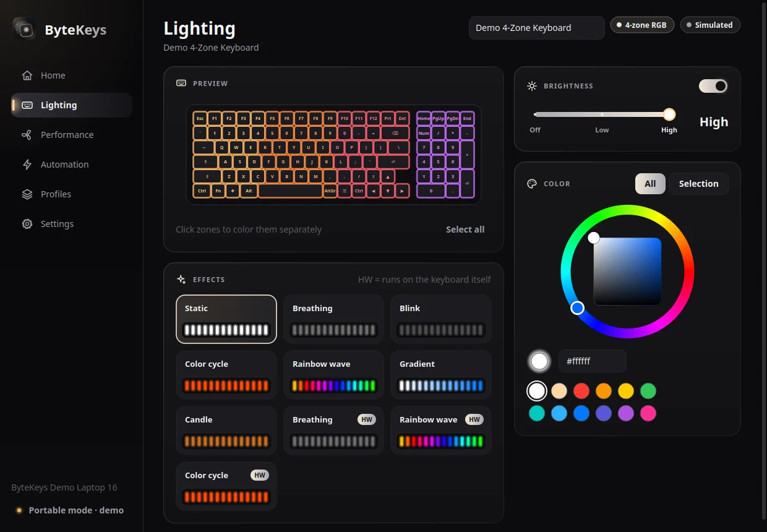Select the Blink effect
The width and height of the screenshot is (767, 532).
pyautogui.click(x=441, y=319)
